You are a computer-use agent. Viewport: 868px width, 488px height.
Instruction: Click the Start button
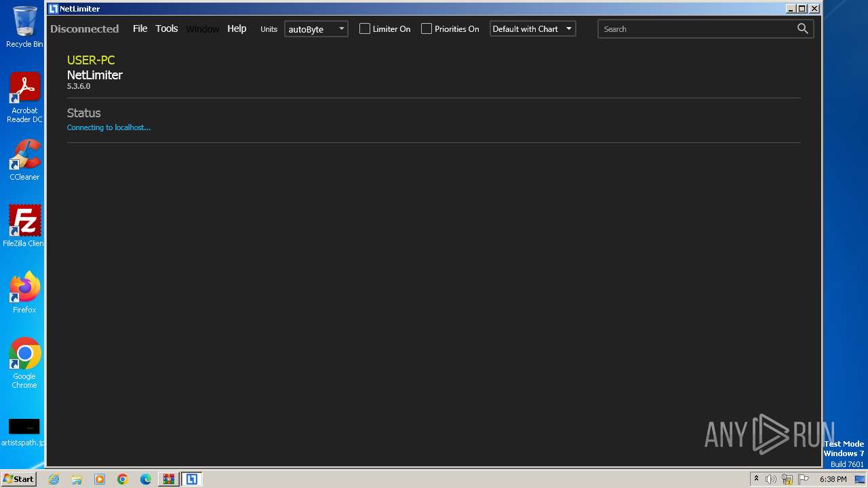18,479
